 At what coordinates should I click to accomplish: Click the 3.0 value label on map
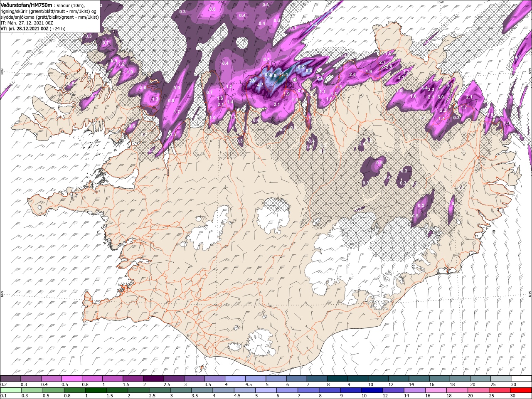click(x=441, y=97)
